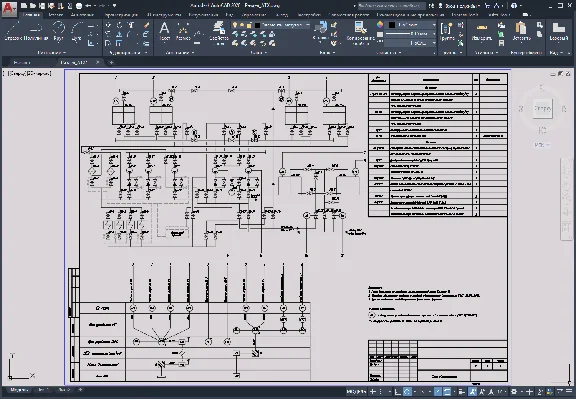This screenshot has height=399, width=576.
Task: Click the Model space (МОДЕЛЬ) status button
Action: coord(356,392)
